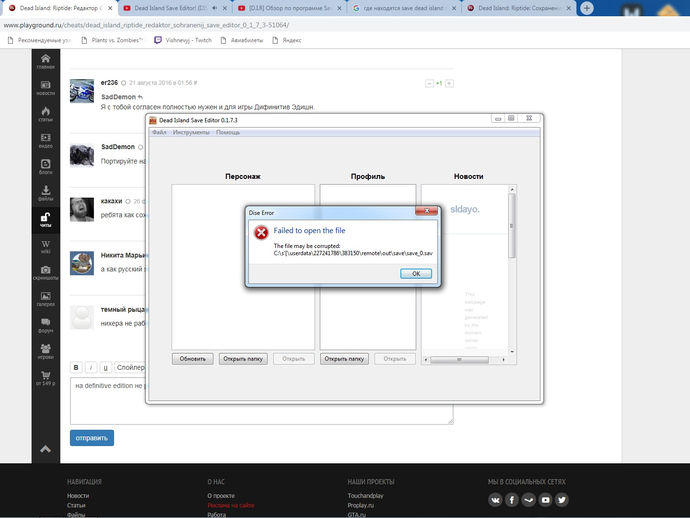The height and width of the screenshot is (518, 690).
Task: Click the Underline formatting button in comment editor
Action: 105,367
